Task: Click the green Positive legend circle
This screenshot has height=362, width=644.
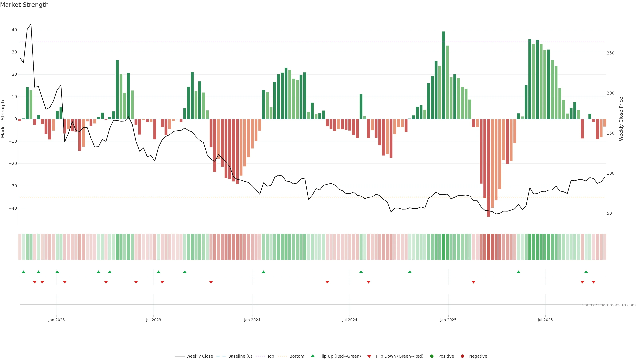Action: [x=432, y=356]
